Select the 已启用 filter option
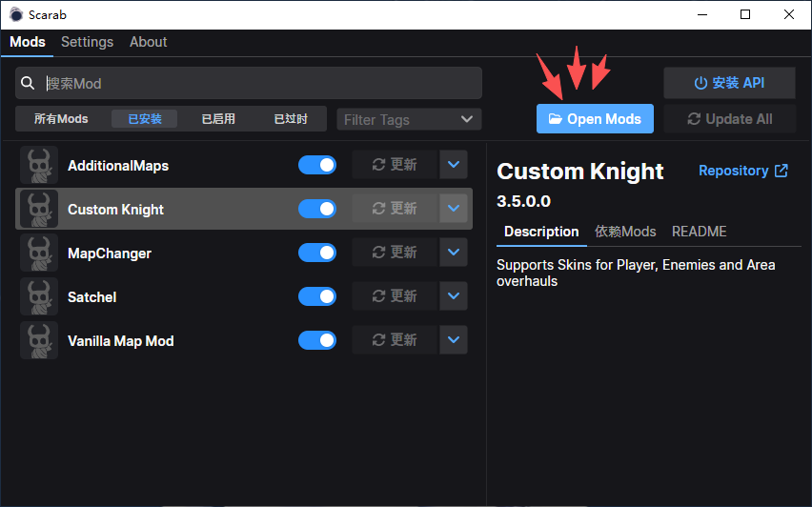Viewport: 812px width, 507px height. 218,119
